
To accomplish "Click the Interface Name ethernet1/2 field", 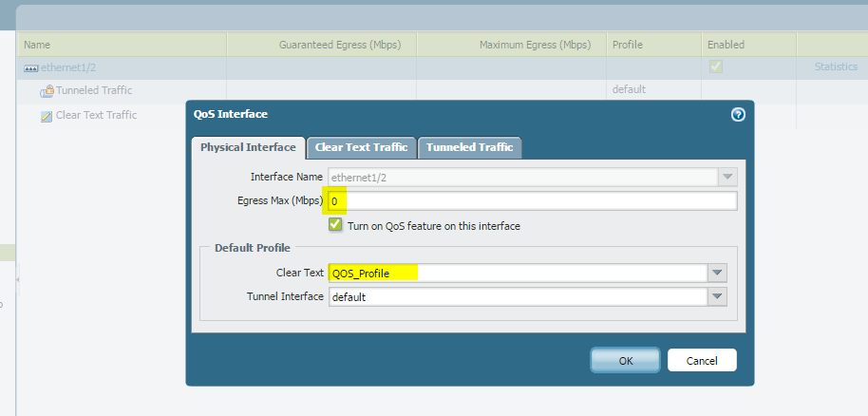I will tap(523, 178).
